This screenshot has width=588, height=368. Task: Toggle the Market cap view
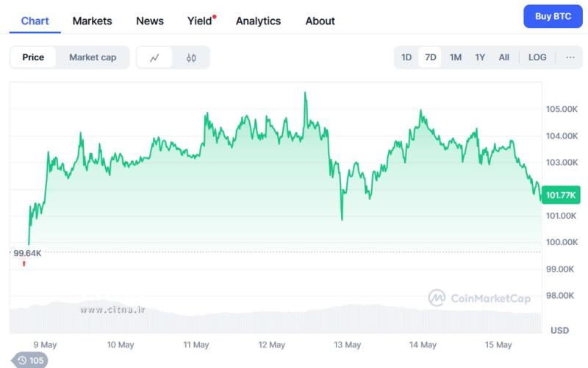click(93, 57)
